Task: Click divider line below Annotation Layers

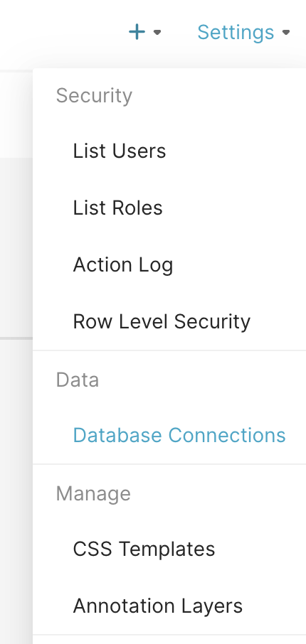Action: (169, 635)
